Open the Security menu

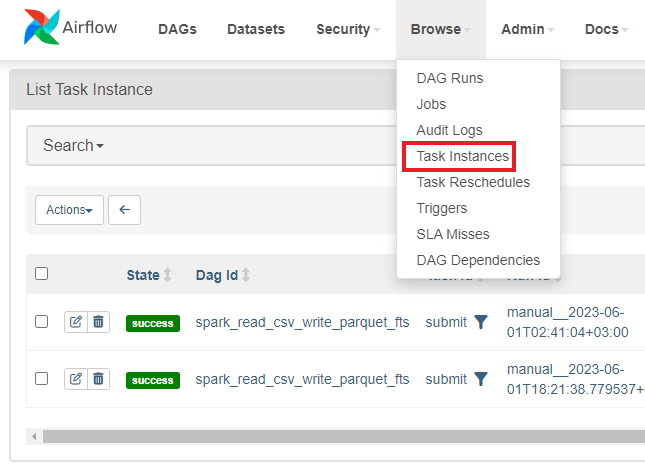point(348,29)
